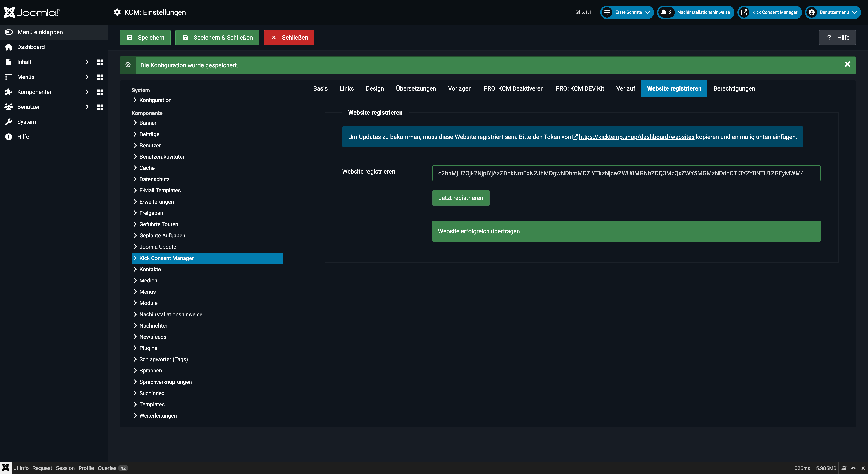868x474 pixels.
Task: Switch to PRO: KCM DEV Kit tab
Action: point(580,89)
